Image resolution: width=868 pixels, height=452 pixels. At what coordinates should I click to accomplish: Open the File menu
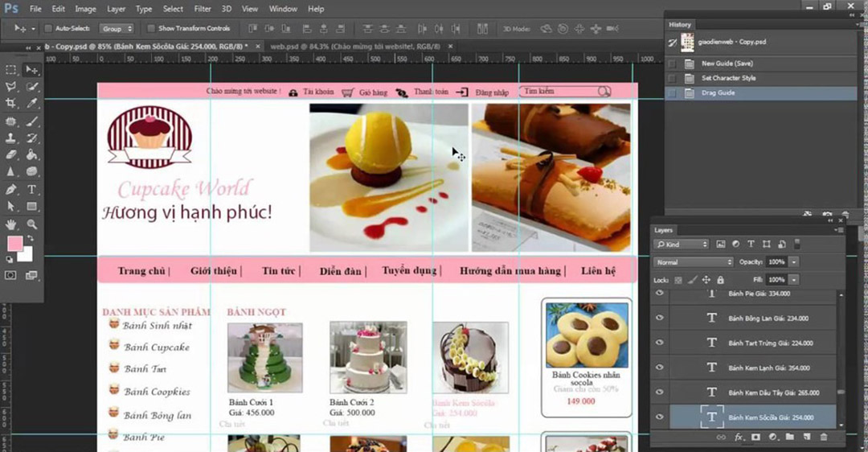tap(35, 9)
